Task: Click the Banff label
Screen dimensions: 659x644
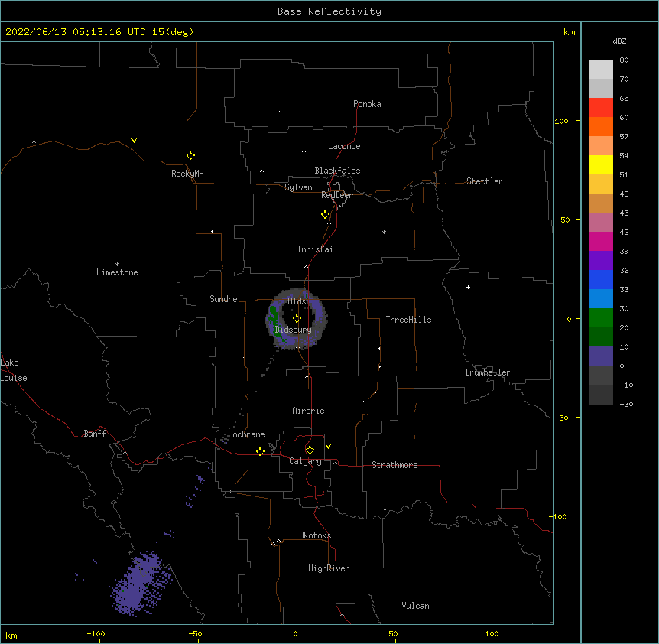Action: coord(95,434)
